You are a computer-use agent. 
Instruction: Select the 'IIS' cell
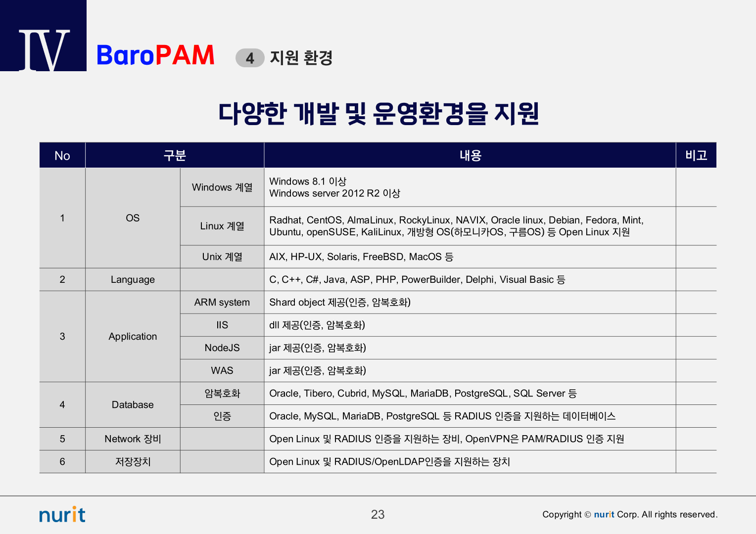tap(222, 325)
